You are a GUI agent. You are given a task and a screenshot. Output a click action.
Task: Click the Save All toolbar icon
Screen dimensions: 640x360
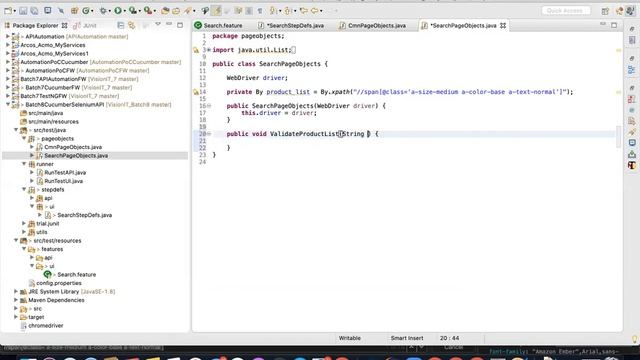pos(34,11)
